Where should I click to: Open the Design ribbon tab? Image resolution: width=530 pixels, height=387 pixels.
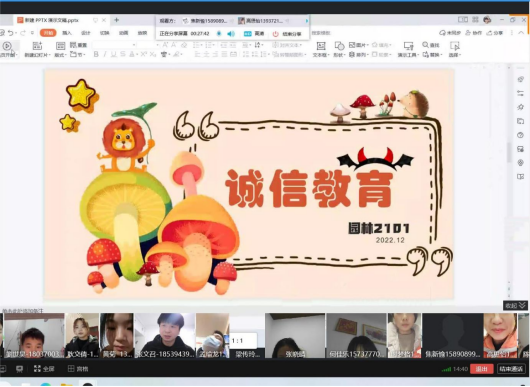86,33
